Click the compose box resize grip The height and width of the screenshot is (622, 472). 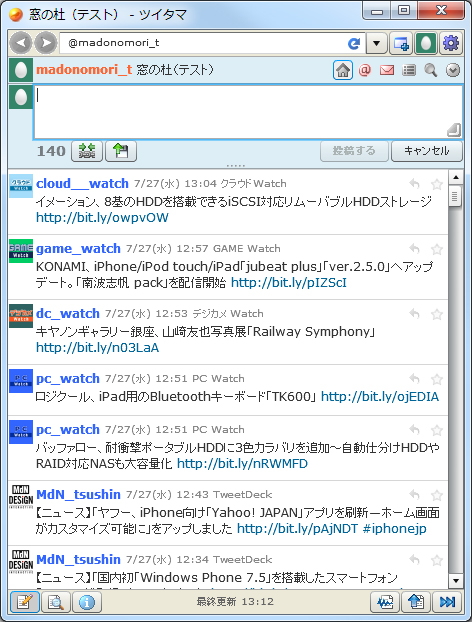(454, 129)
